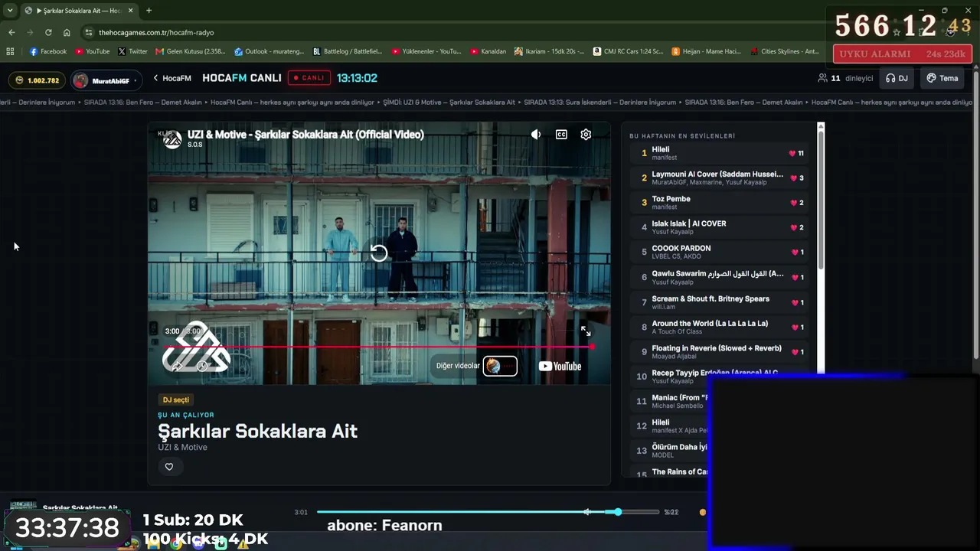Select the Ölürüm Daha İyi song row
The image size is (980, 551).
point(670,451)
